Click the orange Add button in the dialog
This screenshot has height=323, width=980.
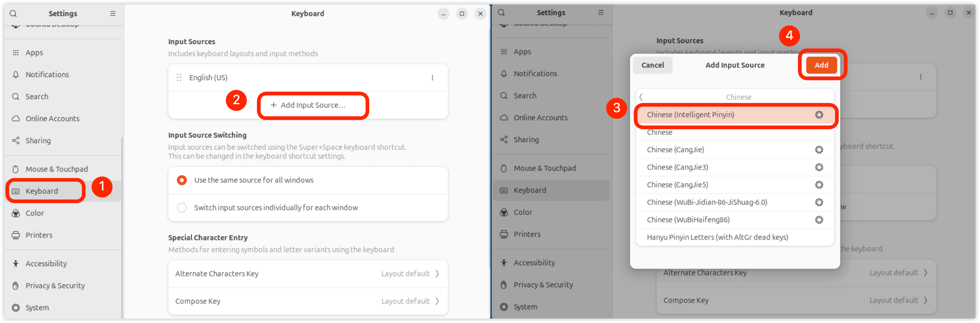point(821,65)
